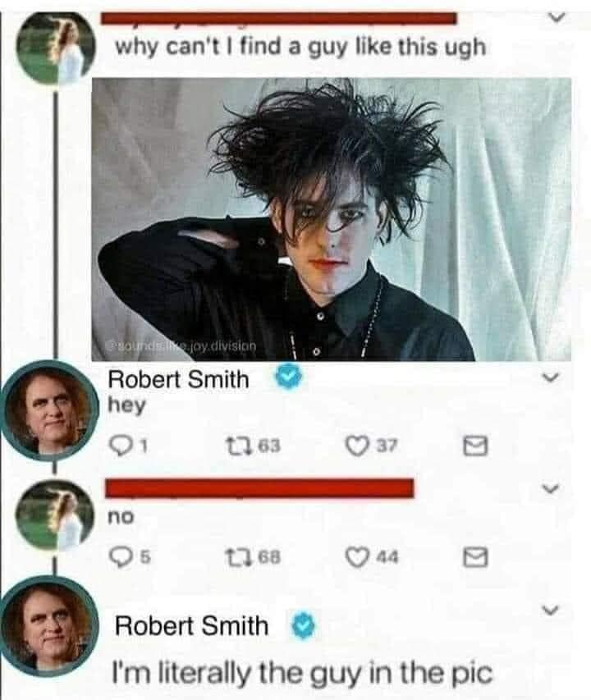The width and height of the screenshot is (591, 700).
Task: Open Robert Smith profile from "hey" tweet name
Action: pyautogui.click(x=179, y=380)
